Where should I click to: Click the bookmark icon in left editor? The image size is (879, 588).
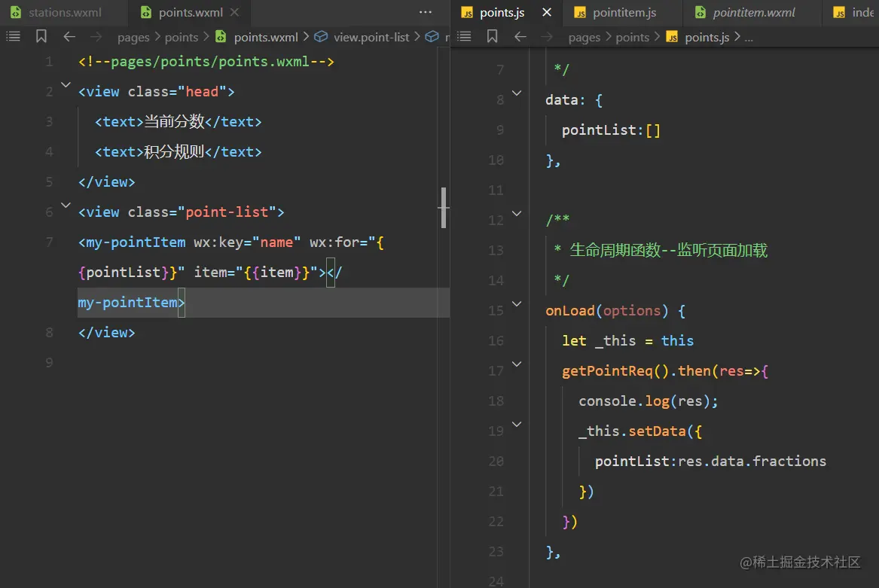pyautogui.click(x=41, y=36)
